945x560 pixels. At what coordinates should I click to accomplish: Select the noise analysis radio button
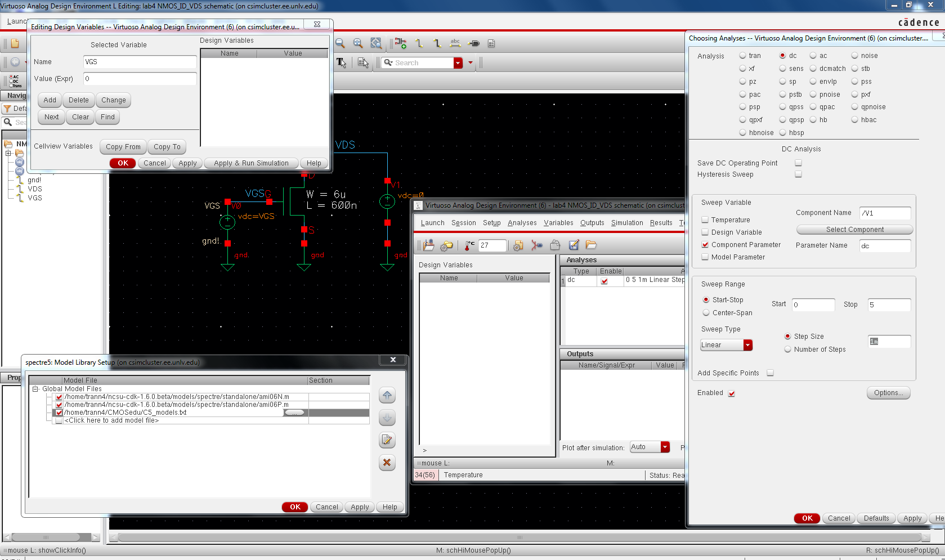pos(855,56)
